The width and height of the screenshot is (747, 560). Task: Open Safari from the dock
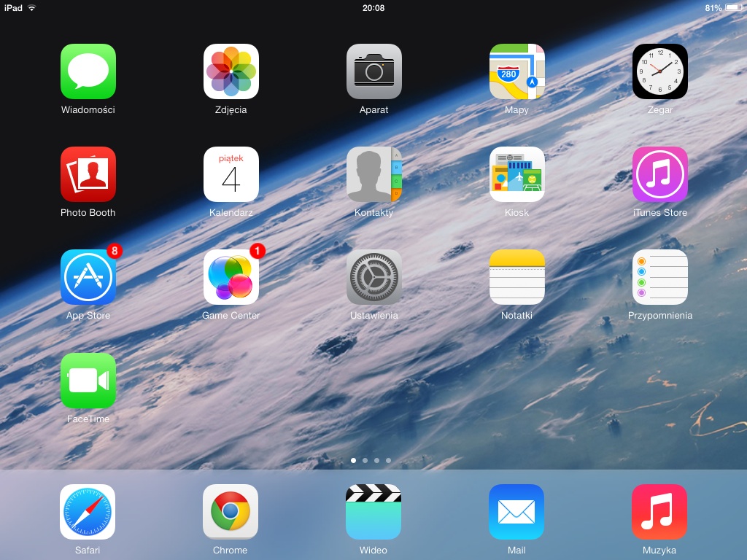[88, 512]
